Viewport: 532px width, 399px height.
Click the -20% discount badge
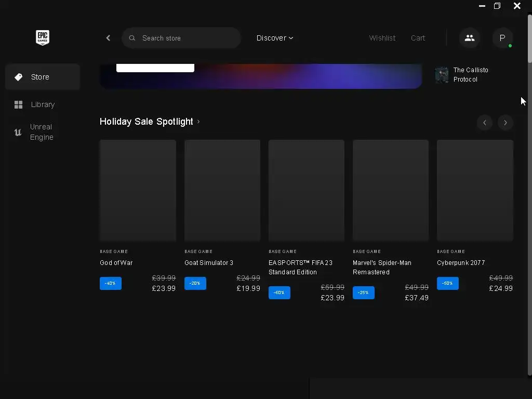click(x=195, y=283)
